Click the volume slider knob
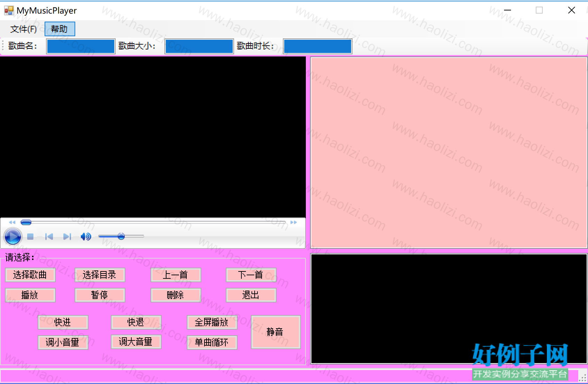 tap(121, 237)
